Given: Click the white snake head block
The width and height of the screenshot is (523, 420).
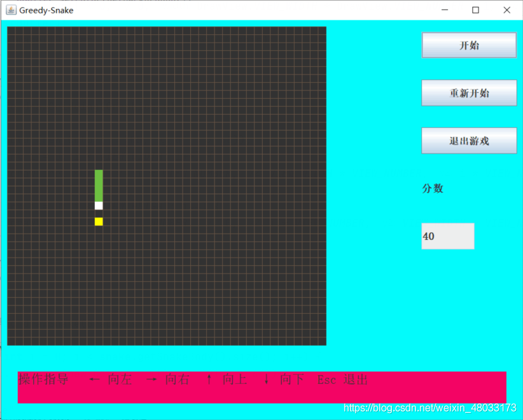Looking at the screenshot, I should (99, 206).
